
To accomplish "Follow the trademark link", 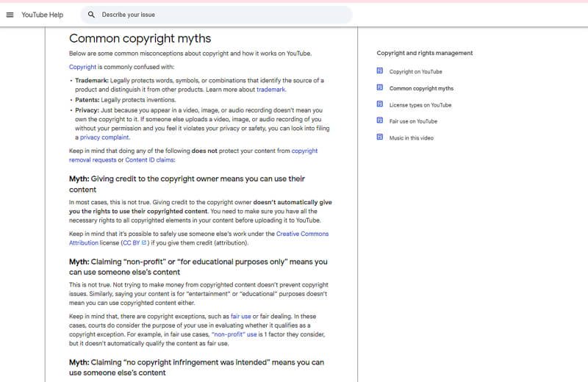I will pyautogui.click(x=270, y=90).
